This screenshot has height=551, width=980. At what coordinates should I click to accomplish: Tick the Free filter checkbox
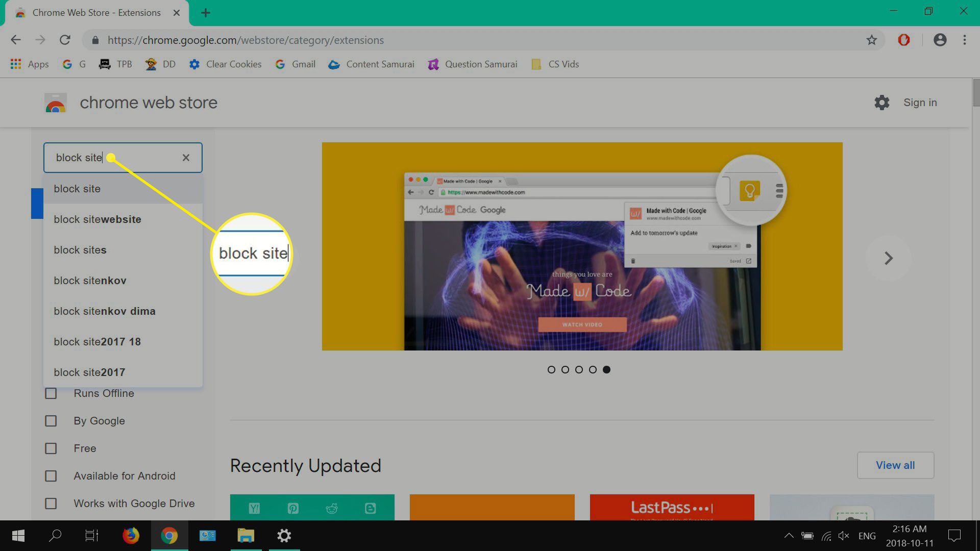(51, 448)
